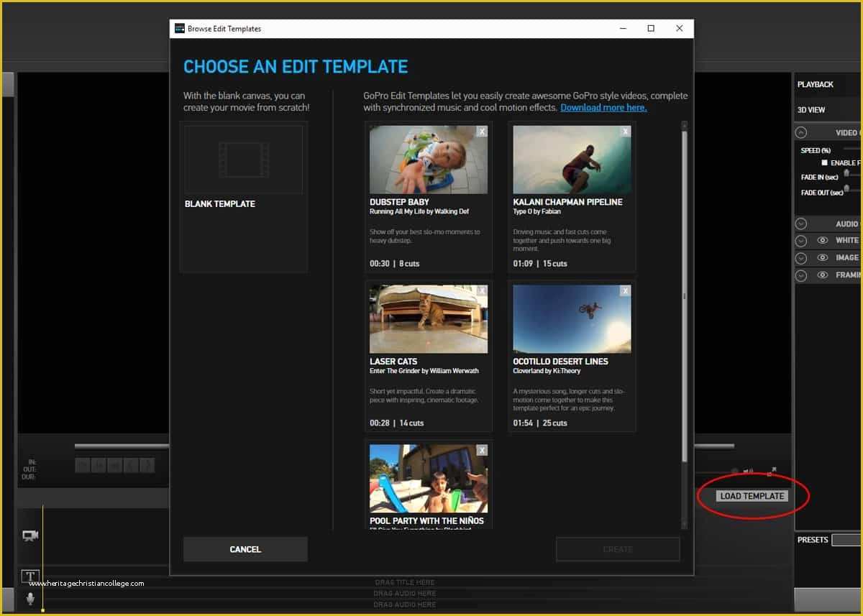The width and height of the screenshot is (863, 616).
Task: Select Pool Party With The Niños thumbnail
Action: (x=429, y=479)
